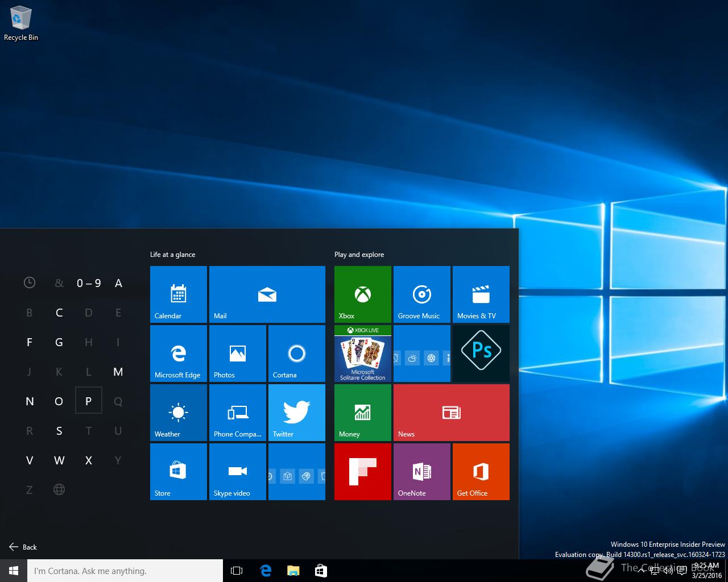Jump to letter O apps
The image size is (728, 582).
tap(59, 401)
